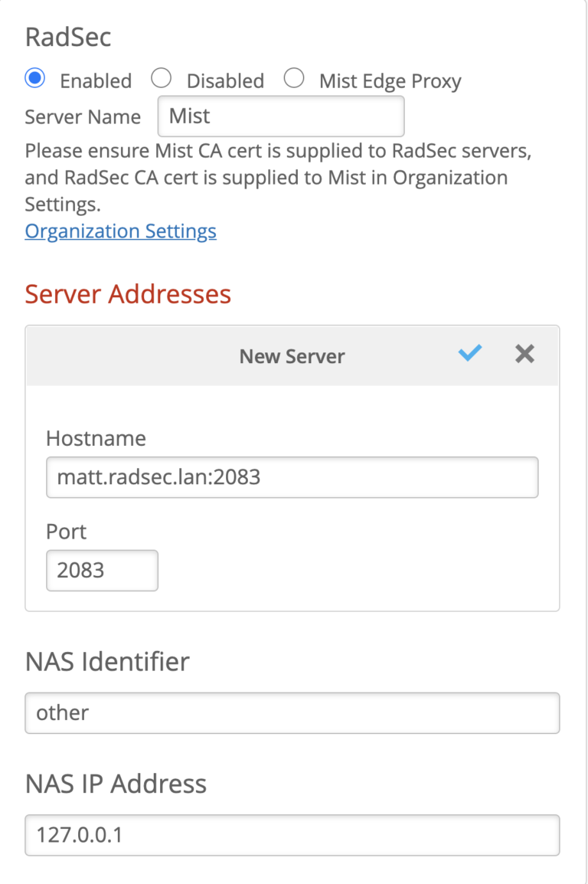Choose the Mist Edge Proxy radio option

(294, 78)
